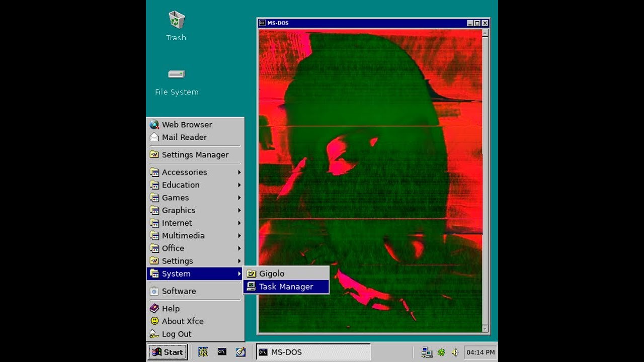Click the Help book icon
Viewport: 644px width, 362px height.
154,308
